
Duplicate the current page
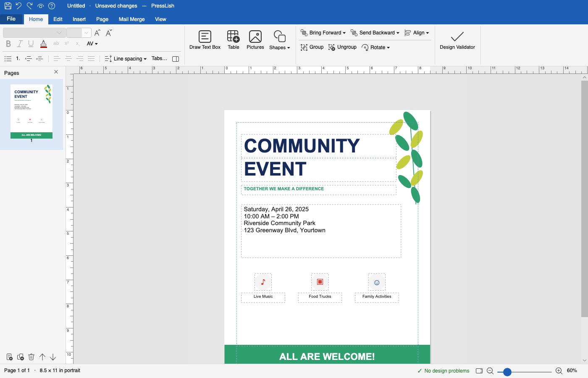click(20, 357)
